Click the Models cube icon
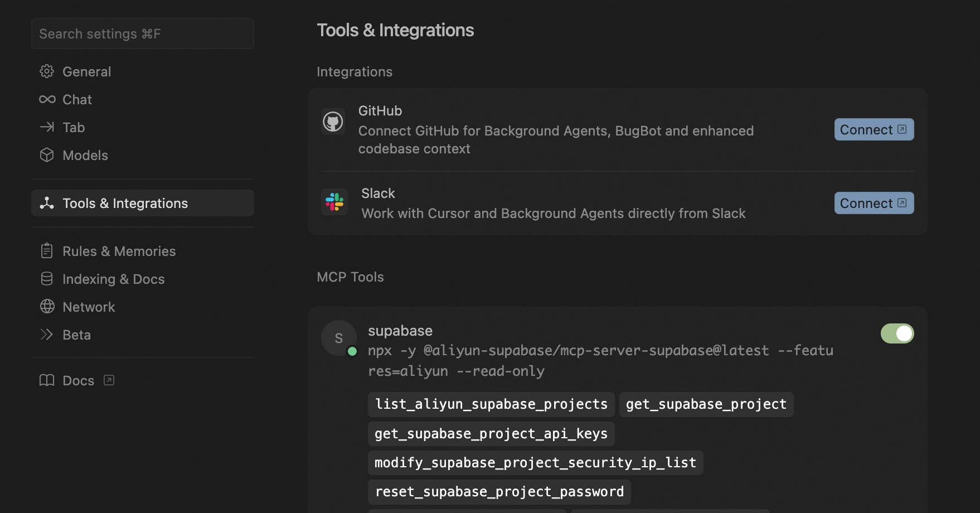 pos(47,155)
